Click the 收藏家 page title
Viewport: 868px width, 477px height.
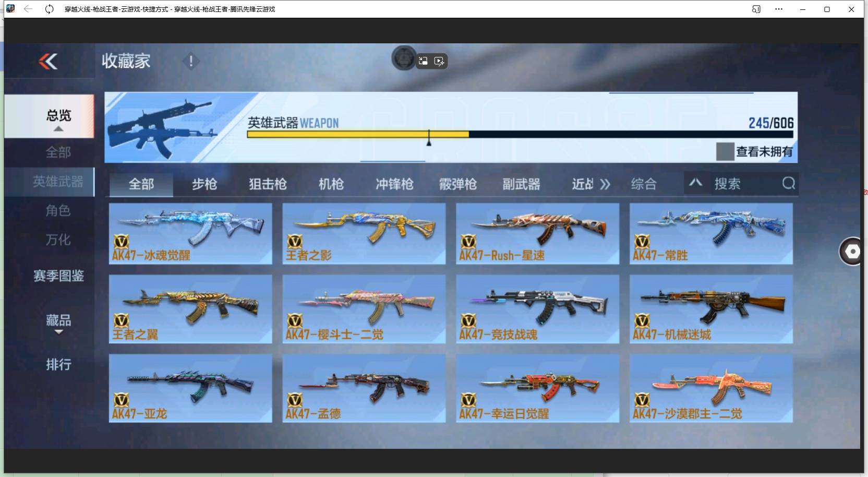tap(126, 61)
